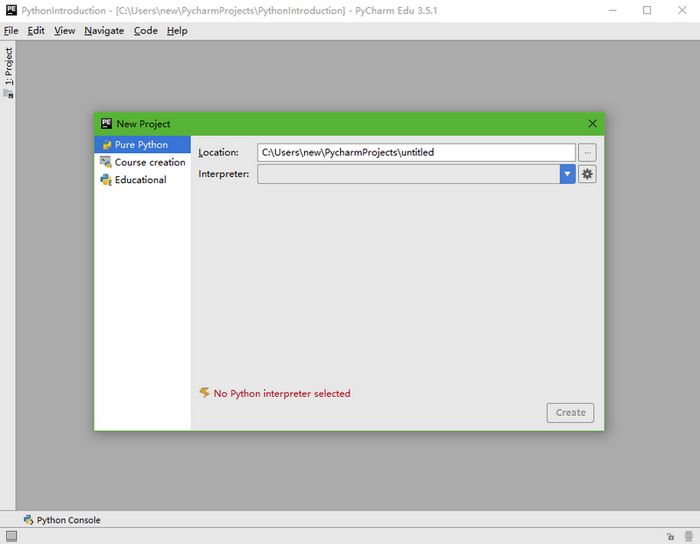Open the File menu
This screenshot has height=544, width=700.
pyautogui.click(x=11, y=31)
